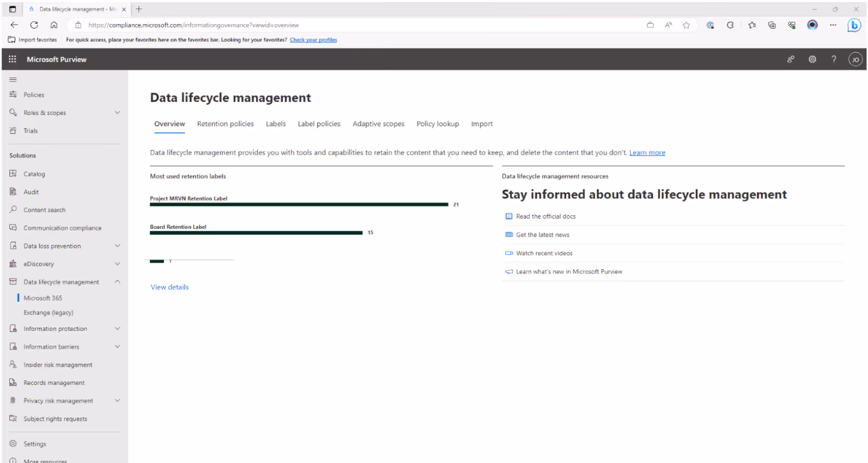Click the browser refresh icon
The image size is (868, 463).
[x=34, y=25]
